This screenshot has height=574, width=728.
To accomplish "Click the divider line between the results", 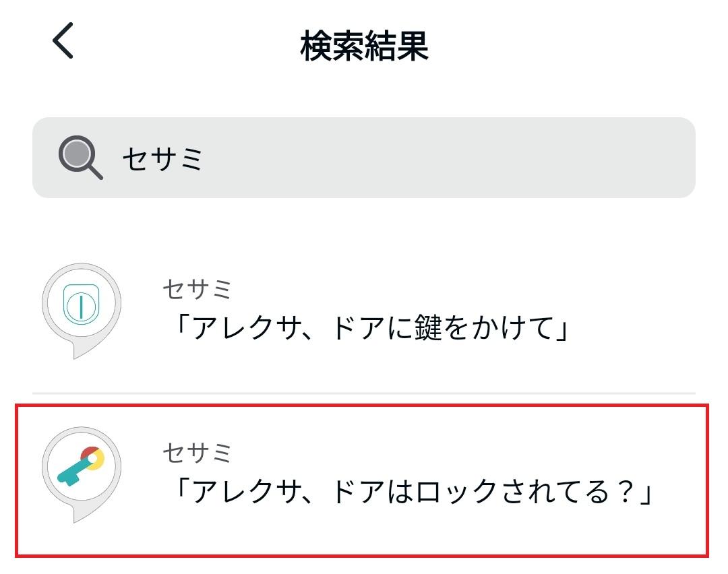I will point(364,393).
